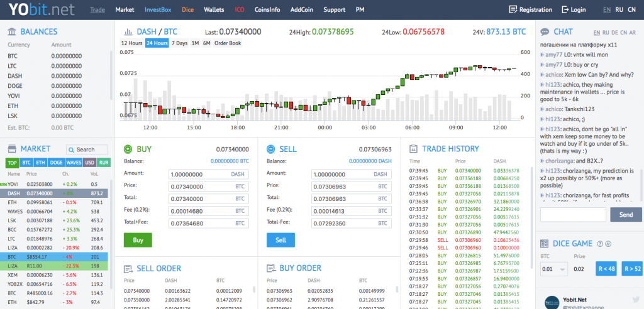Viewport: 644px width, 309px height.
Task: Click the Dice Game 'H' history icon
Action: [x=608, y=244]
